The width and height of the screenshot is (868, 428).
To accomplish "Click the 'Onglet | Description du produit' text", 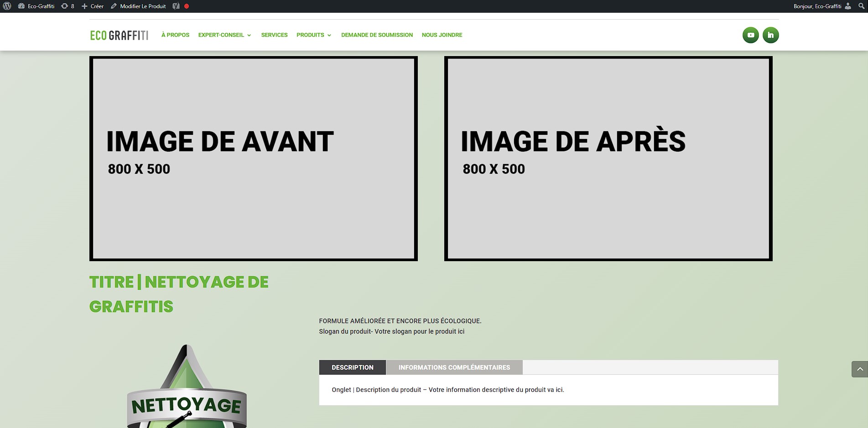I will pyautogui.click(x=448, y=390).
